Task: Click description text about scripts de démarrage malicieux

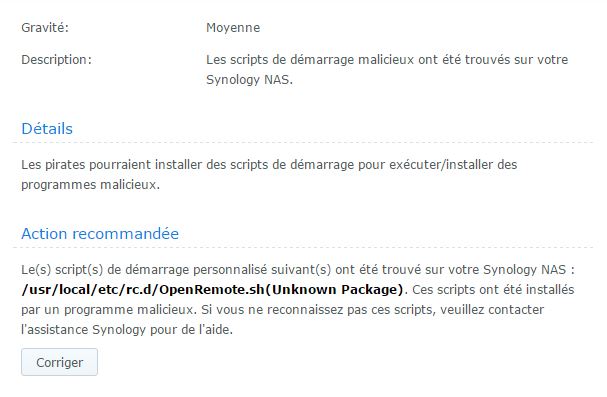Action: (x=387, y=60)
